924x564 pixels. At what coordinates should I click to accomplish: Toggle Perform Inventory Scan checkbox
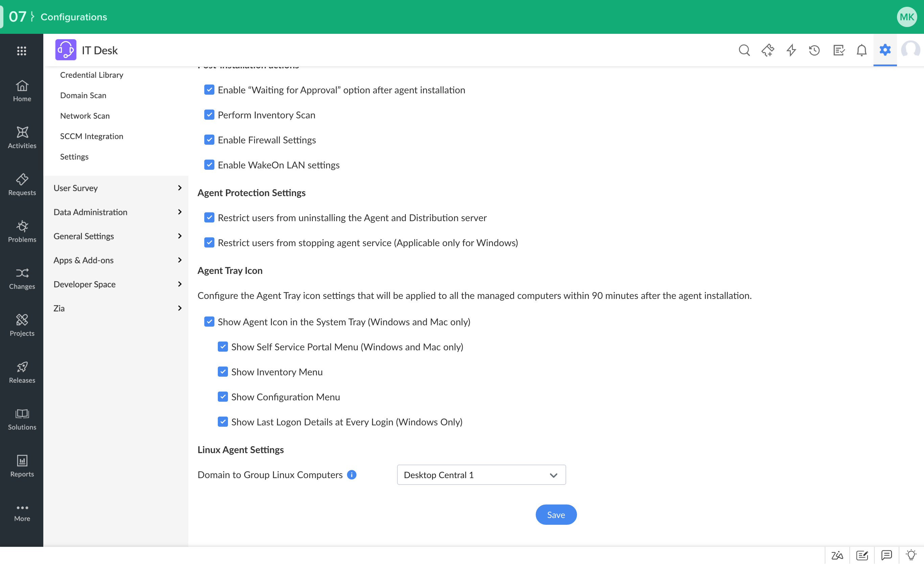(209, 115)
